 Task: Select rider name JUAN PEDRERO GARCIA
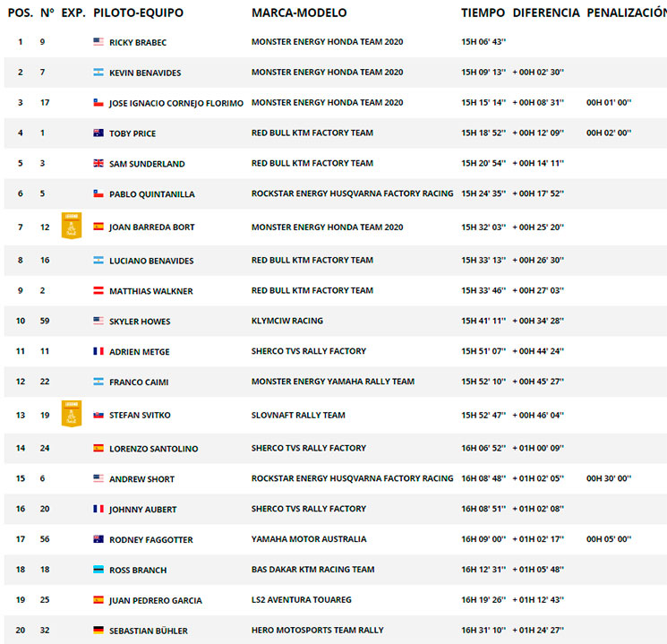pyautogui.click(x=155, y=601)
